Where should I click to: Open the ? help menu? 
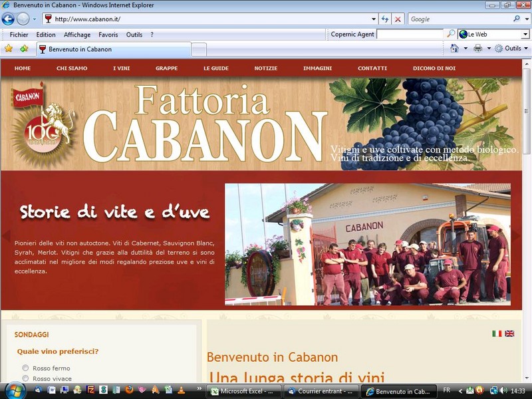click(x=152, y=35)
